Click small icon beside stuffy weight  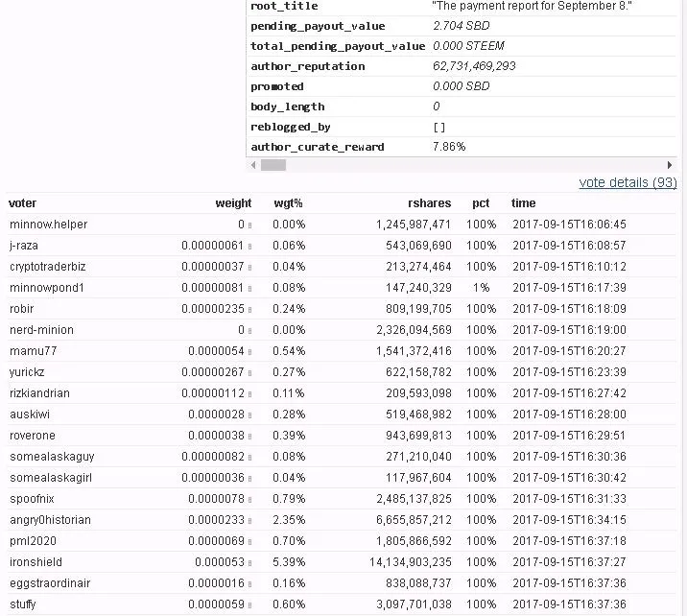point(249,605)
